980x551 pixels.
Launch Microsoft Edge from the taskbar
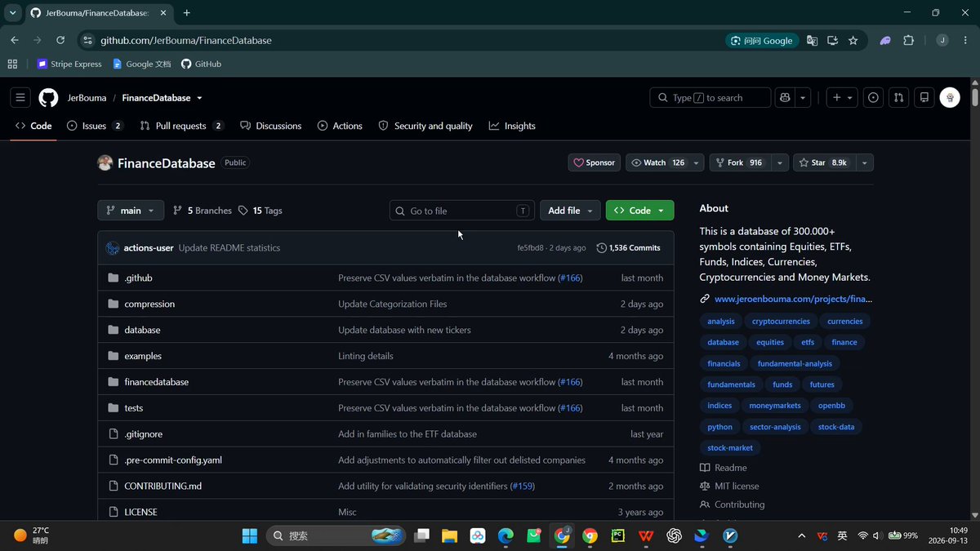(x=506, y=535)
